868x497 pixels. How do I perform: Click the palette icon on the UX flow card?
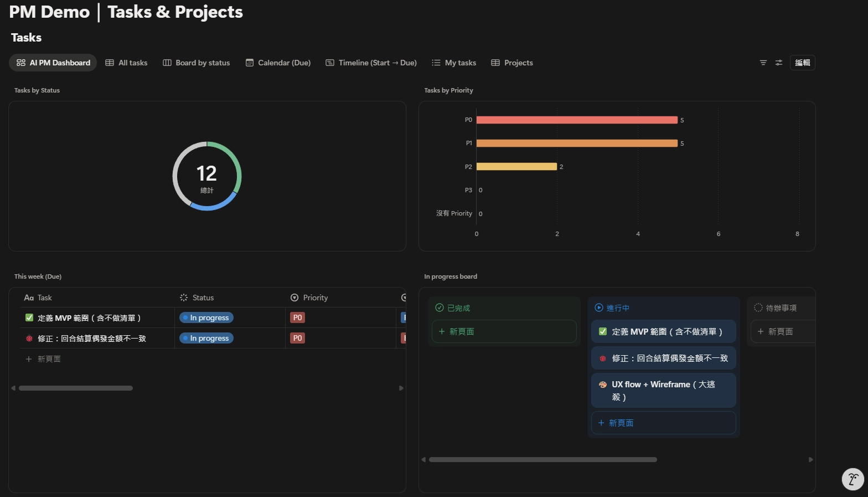click(603, 385)
